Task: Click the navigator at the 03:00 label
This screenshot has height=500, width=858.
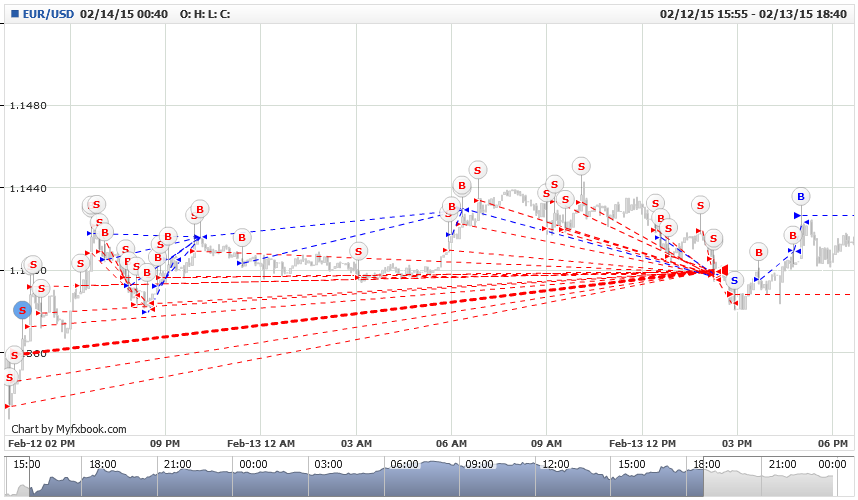Action: point(328,464)
